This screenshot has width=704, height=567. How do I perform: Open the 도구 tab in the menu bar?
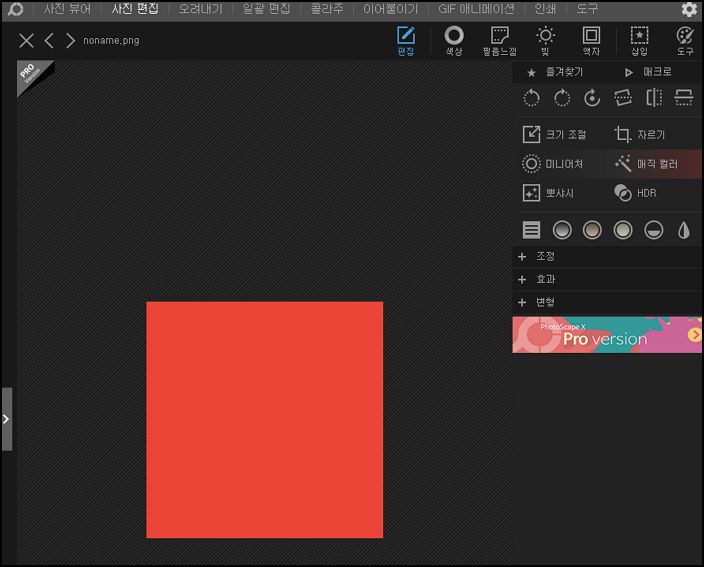[x=587, y=9]
